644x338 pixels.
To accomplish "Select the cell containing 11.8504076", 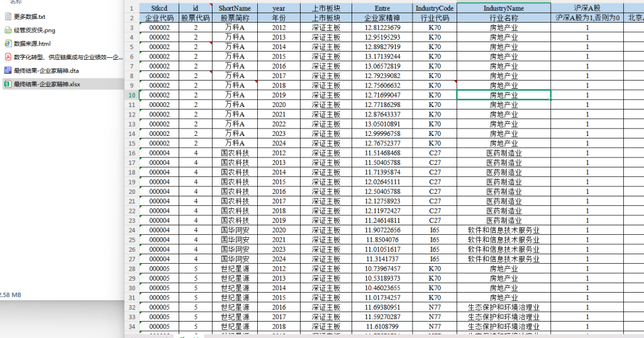I will 382,240.
